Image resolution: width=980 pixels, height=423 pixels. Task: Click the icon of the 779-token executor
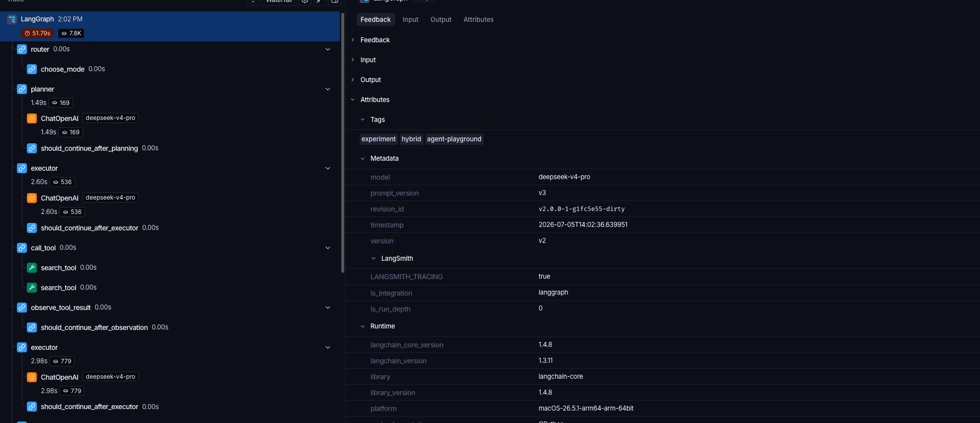pyautogui.click(x=22, y=347)
